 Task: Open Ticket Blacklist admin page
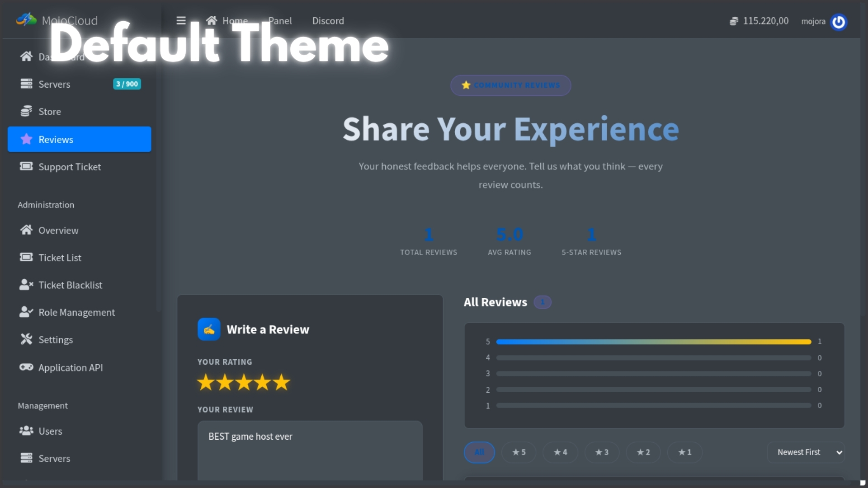[70, 285]
